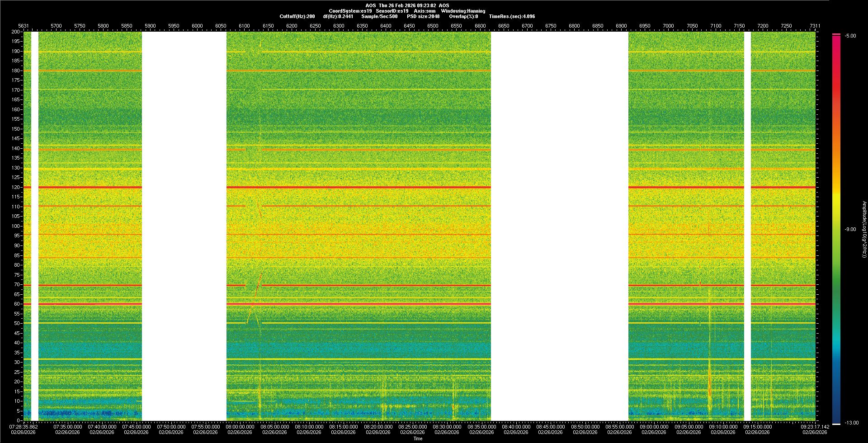Image resolution: width=868 pixels, height=443 pixels.
Task: Click the white data gap near 08:45:00
Action: pyautogui.click(x=559, y=226)
